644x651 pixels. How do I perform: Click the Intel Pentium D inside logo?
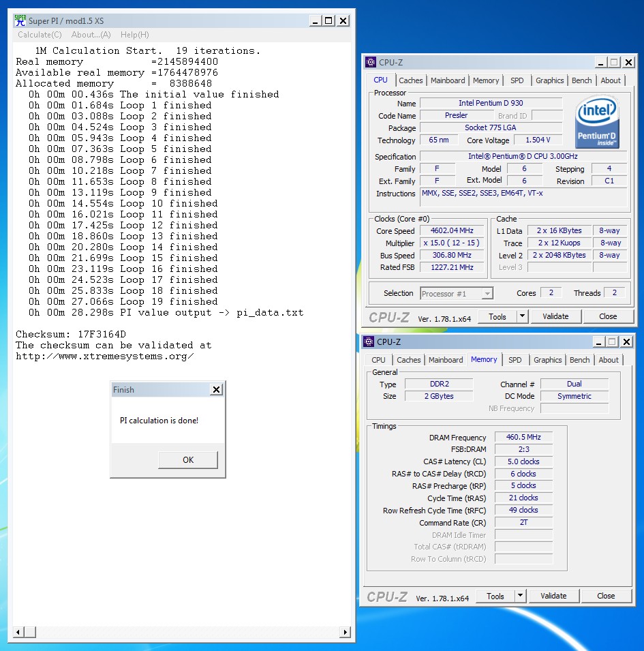[597, 121]
